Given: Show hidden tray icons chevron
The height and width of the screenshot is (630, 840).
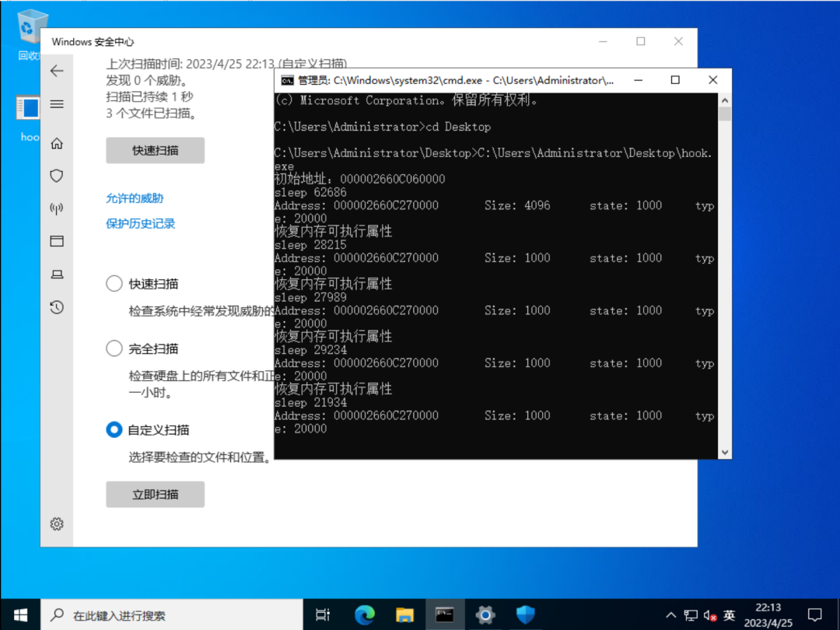Looking at the screenshot, I should coord(670,615).
